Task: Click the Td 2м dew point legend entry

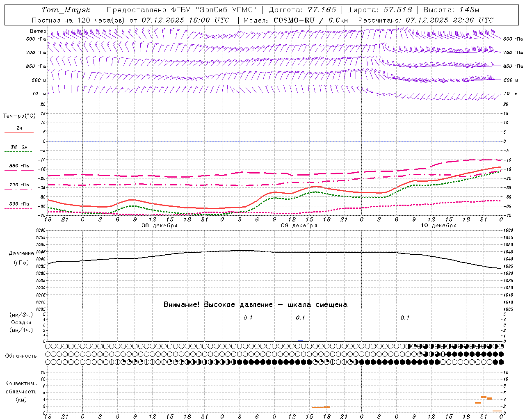Action: (19, 147)
